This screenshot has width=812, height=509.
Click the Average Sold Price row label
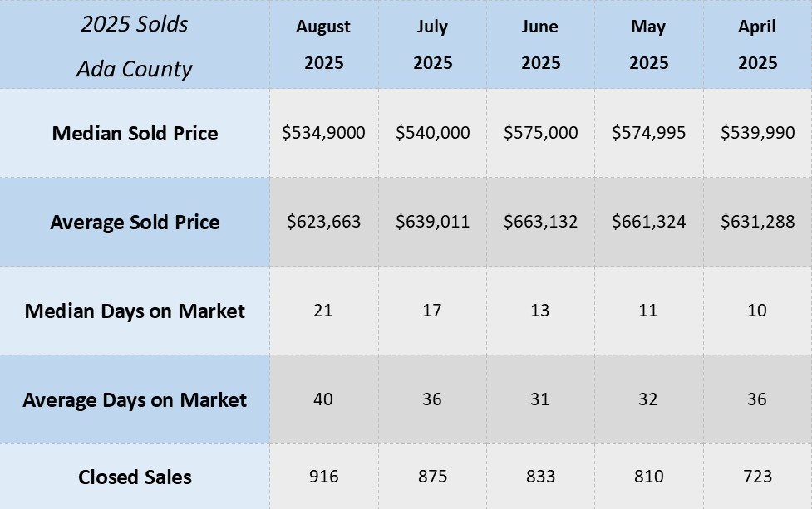135,222
